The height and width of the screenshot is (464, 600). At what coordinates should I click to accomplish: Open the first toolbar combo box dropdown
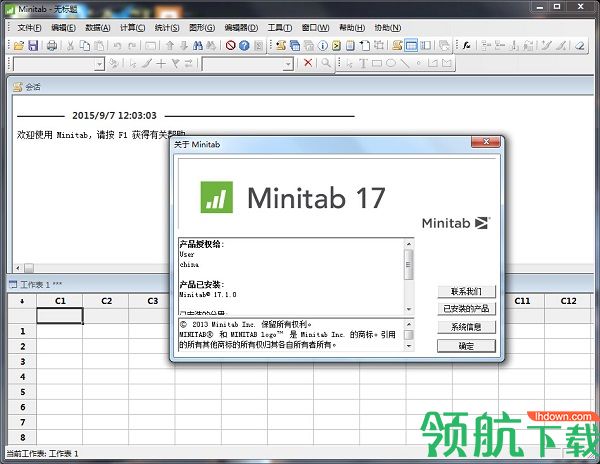point(99,64)
